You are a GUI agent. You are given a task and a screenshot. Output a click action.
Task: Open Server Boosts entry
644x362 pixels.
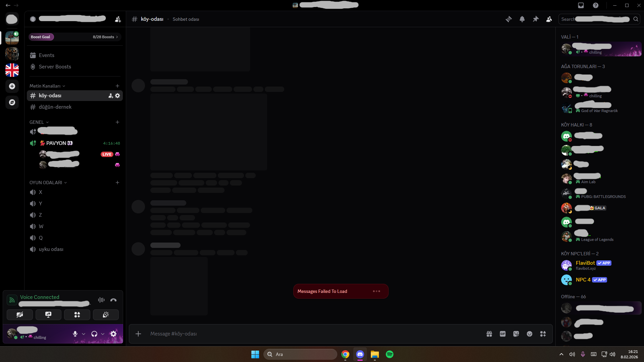75,67
